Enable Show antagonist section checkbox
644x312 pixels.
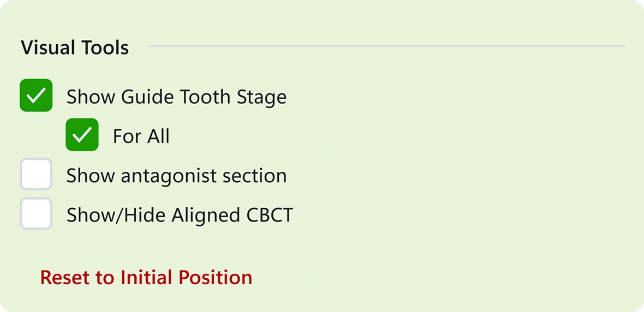36,174
